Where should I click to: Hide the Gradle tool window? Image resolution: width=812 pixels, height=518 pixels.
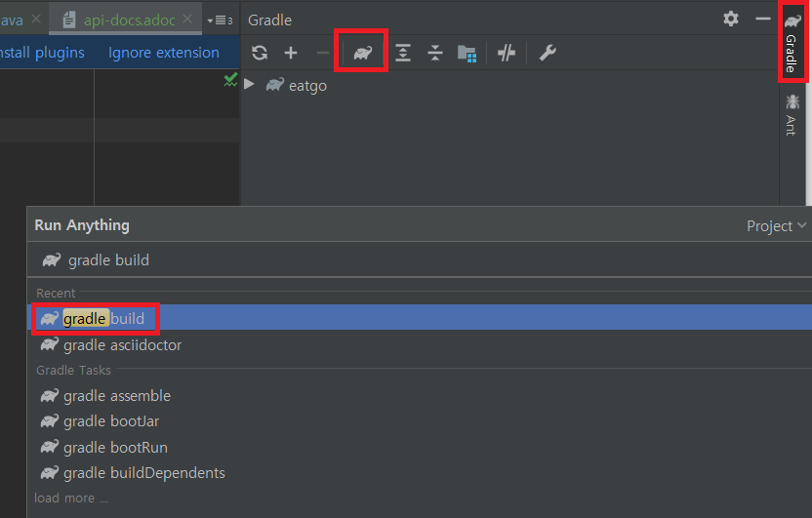click(x=763, y=20)
